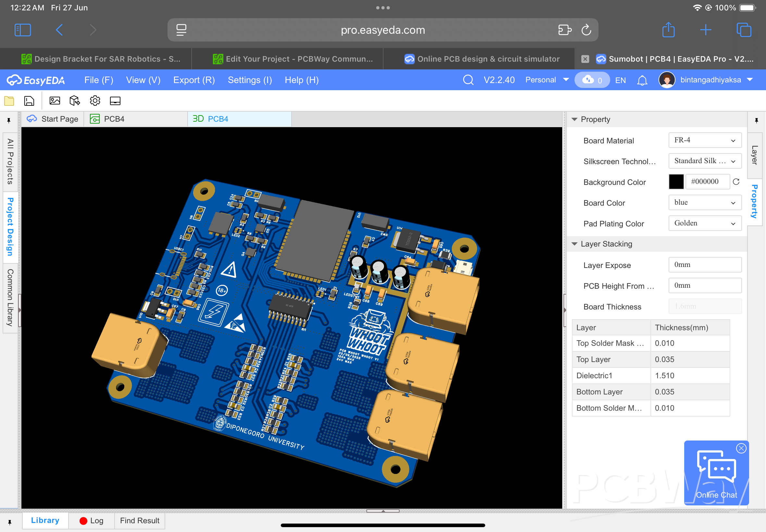Toggle the Safari sidebar
766x532 pixels.
(x=23, y=30)
